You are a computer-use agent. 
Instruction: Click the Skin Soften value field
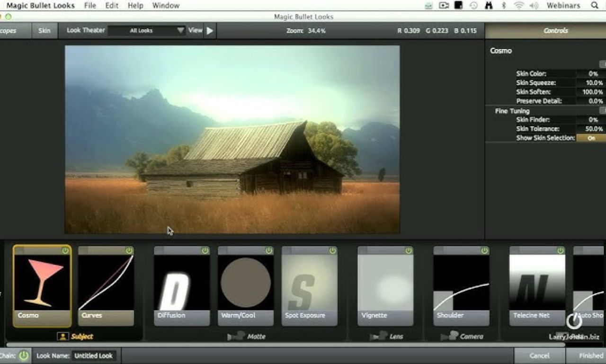point(590,92)
